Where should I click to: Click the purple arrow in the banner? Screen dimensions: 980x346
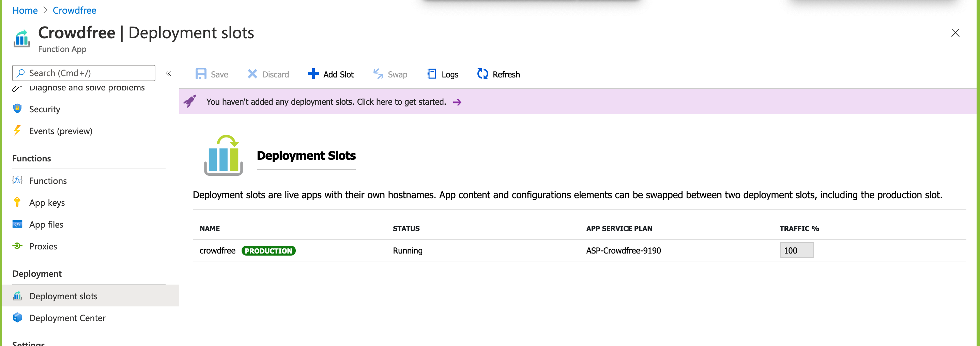click(x=457, y=102)
